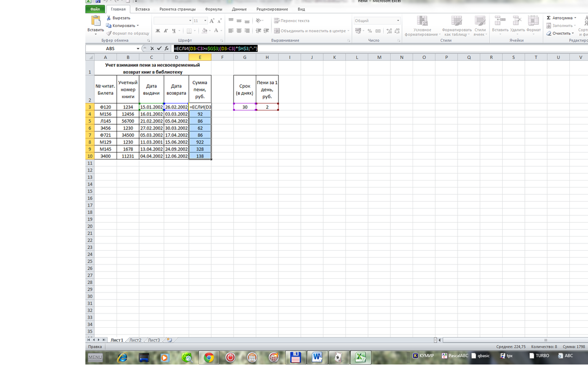The height and width of the screenshot is (368, 588).
Task: Align text right
Action: (247, 30)
